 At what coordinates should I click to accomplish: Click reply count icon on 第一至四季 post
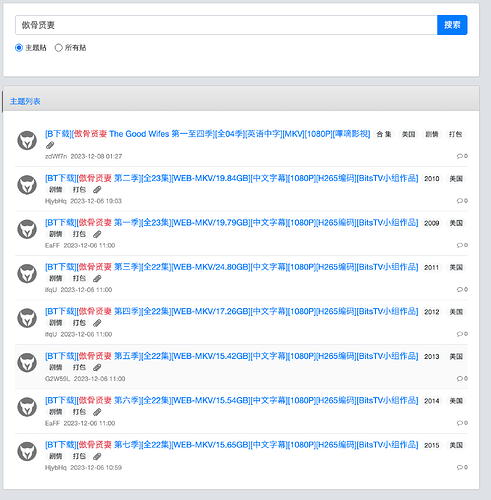click(x=462, y=156)
